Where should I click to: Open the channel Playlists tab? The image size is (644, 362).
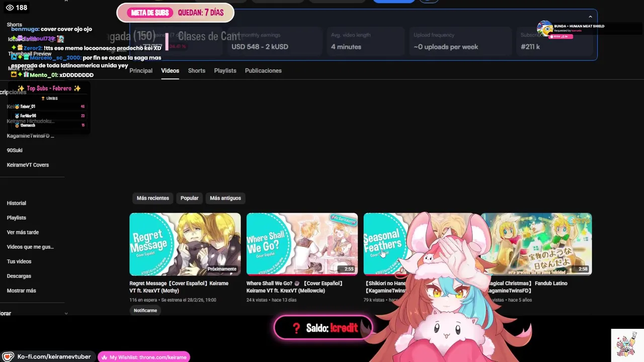click(x=225, y=71)
